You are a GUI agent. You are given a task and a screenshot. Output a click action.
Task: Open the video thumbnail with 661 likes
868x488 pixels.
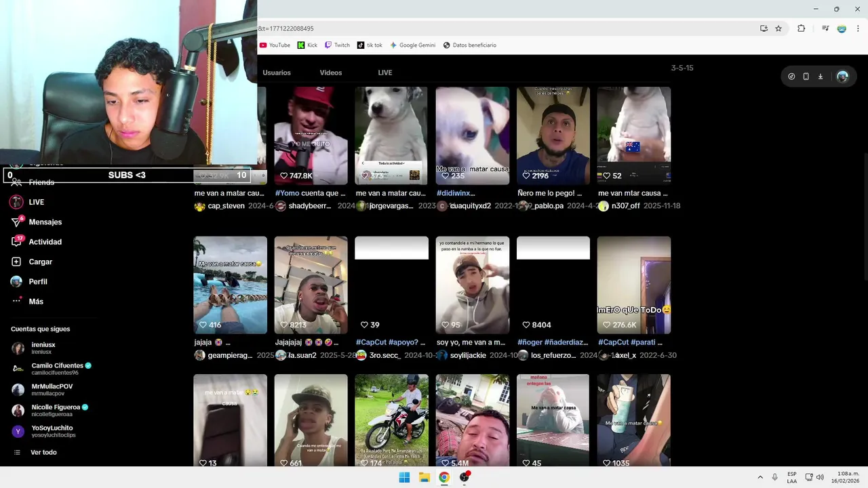tap(311, 420)
